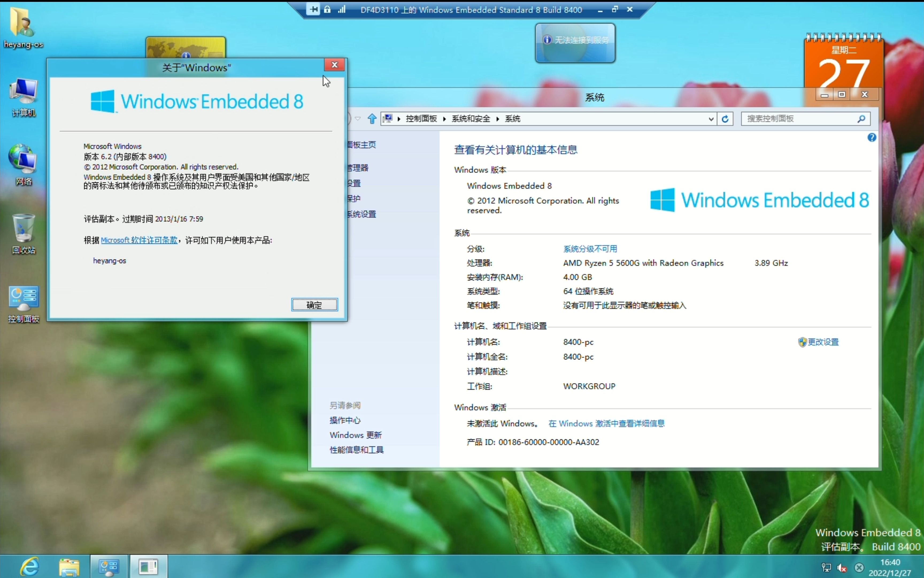924x578 pixels.
Task: Open the 控制面板 desktop icon
Action: click(x=24, y=304)
